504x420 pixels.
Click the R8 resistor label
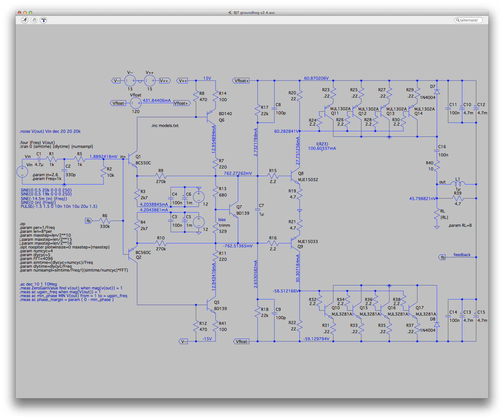pyautogui.click(x=202, y=93)
